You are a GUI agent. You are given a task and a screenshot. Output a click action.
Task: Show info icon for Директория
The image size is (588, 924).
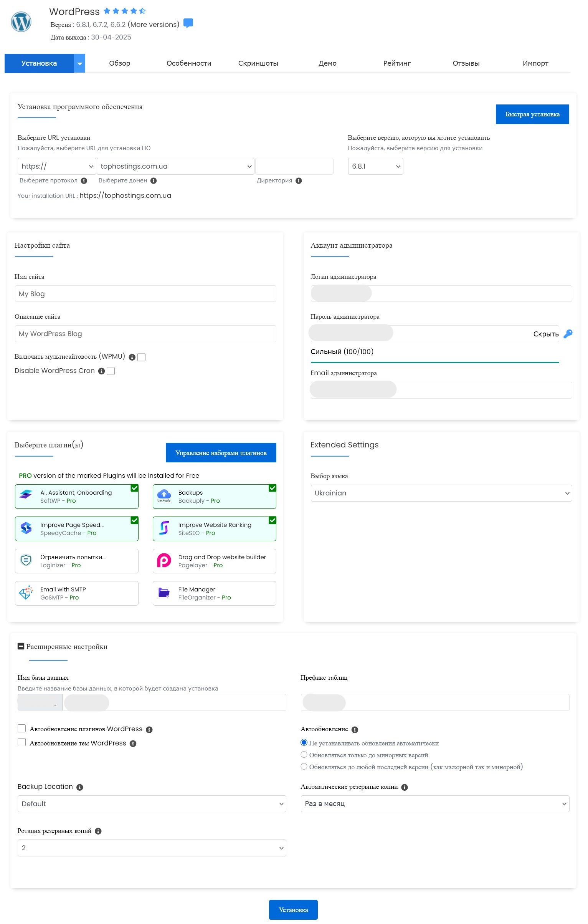[x=299, y=181]
